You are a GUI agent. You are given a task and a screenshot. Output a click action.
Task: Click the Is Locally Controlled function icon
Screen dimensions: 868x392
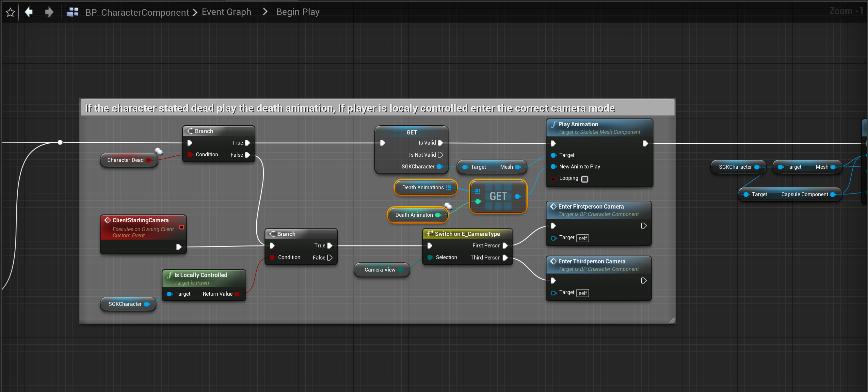tap(170, 275)
